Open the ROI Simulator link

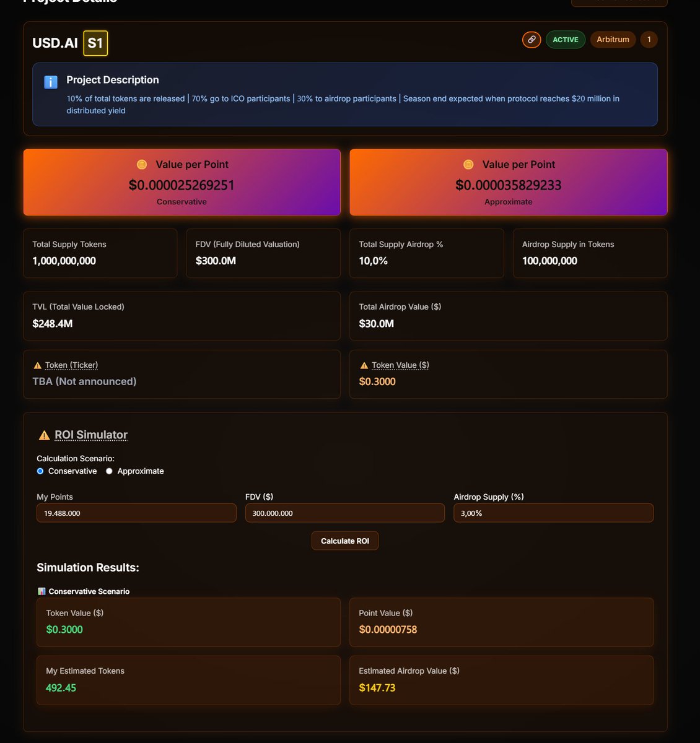pyautogui.click(x=90, y=435)
